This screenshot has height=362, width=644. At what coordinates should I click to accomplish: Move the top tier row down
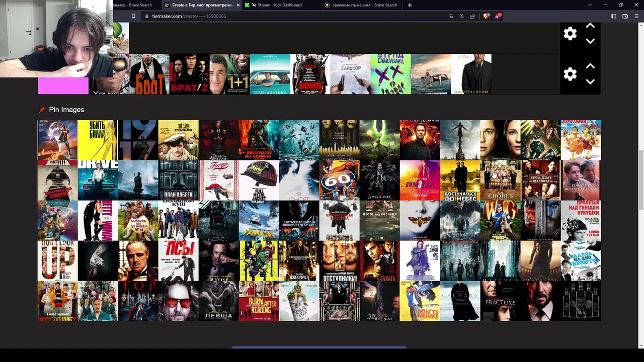click(590, 41)
